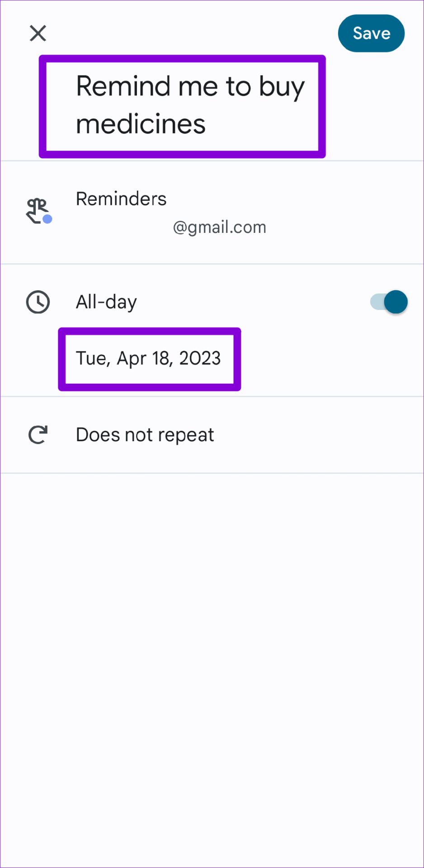Image resolution: width=424 pixels, height=868 pixels.
Task: Tap the circular repeat arrow icon
Action: [x=38, y=435]
